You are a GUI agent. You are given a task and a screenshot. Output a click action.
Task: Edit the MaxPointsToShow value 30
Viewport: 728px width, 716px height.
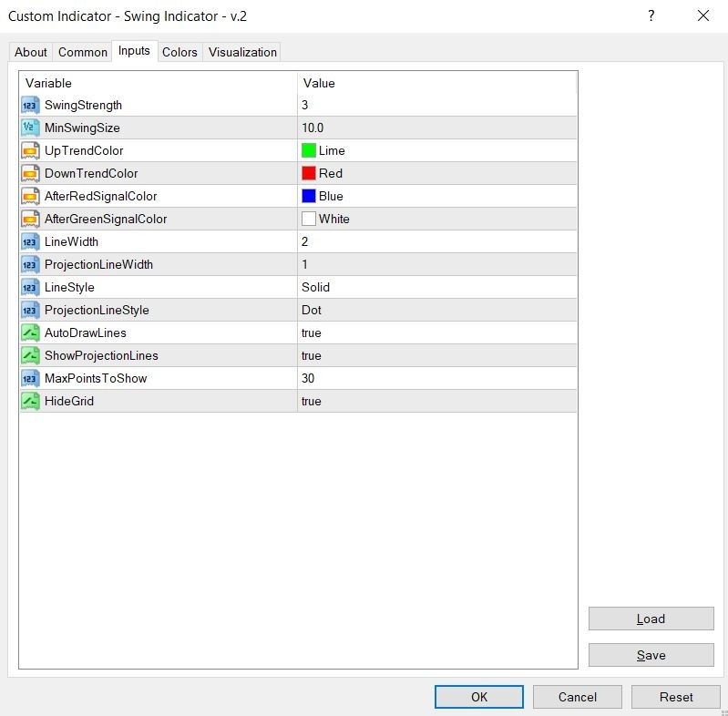[308, 378]
